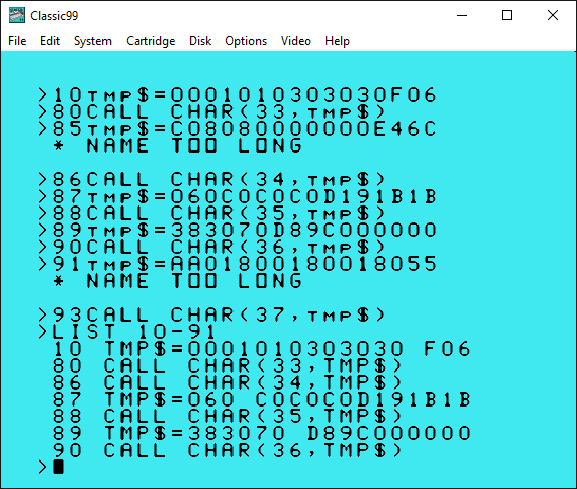Click listed line 89 TMP$=383070 D89C000000
Viewport: 577px width, 489px height.
click(x=262, y=433)
